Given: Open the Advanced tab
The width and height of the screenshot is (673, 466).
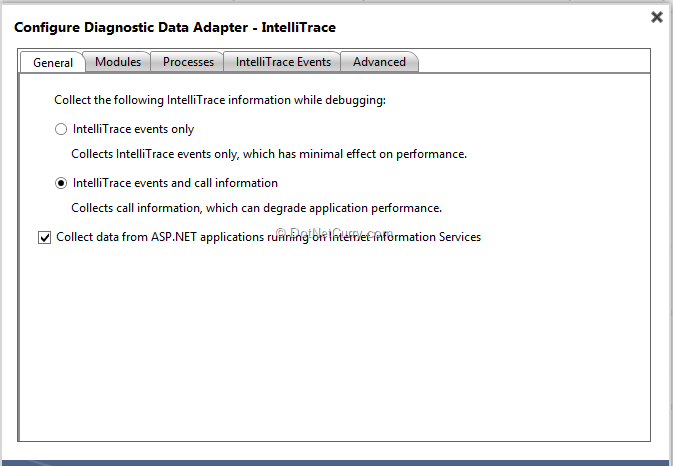Looking at the screenshot, I should point(379,62).
